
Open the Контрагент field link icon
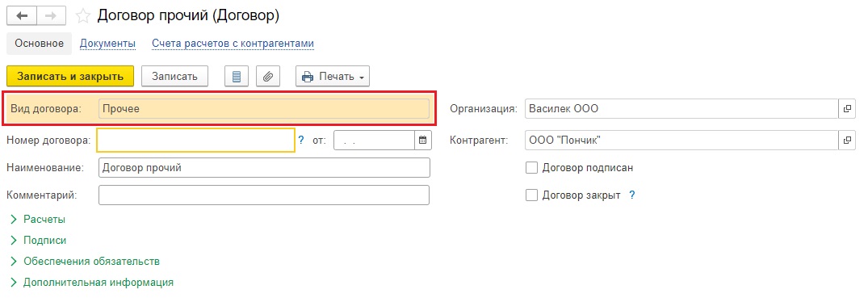pyautogui.click(x=846, y=141)
